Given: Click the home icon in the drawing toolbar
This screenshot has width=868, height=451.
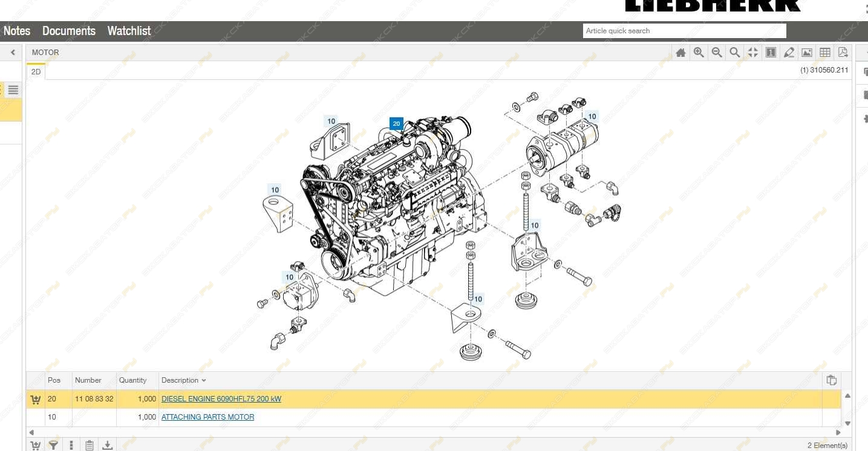Looking at the screenshot, I should 680,53.
